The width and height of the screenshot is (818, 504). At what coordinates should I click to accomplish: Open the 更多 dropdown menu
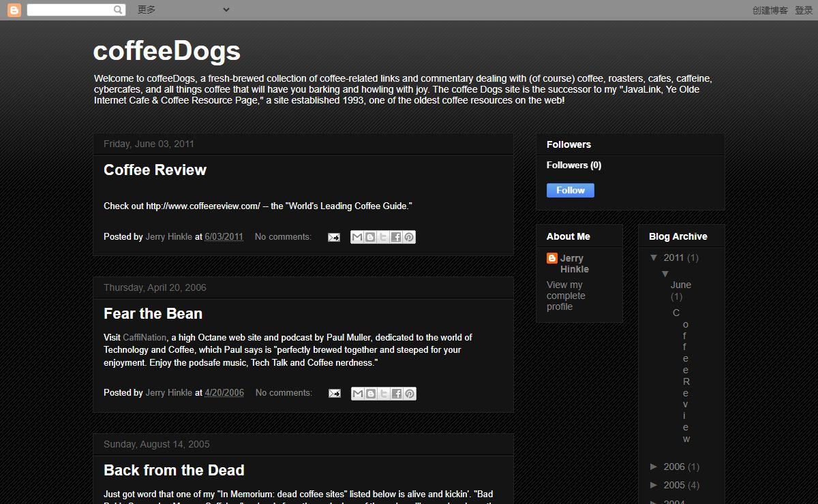click(183, 10)
